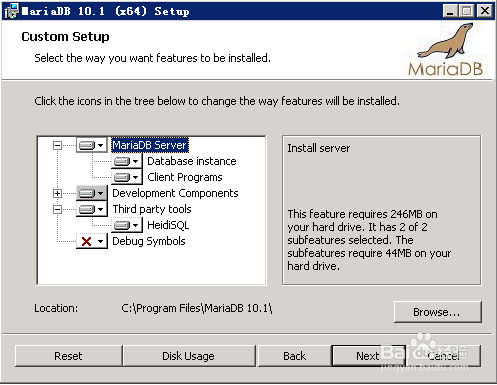Open MariaDB Server feature install dropdown icon
The height and width of the screenshot is (385, 497).
92,145
